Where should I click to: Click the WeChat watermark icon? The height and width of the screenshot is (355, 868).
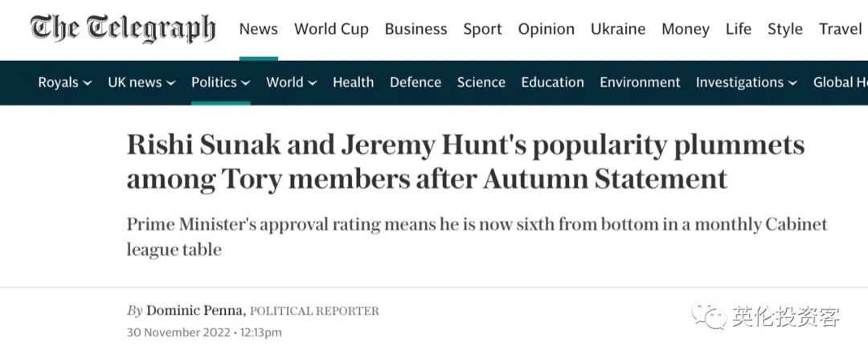pos(709,316)
